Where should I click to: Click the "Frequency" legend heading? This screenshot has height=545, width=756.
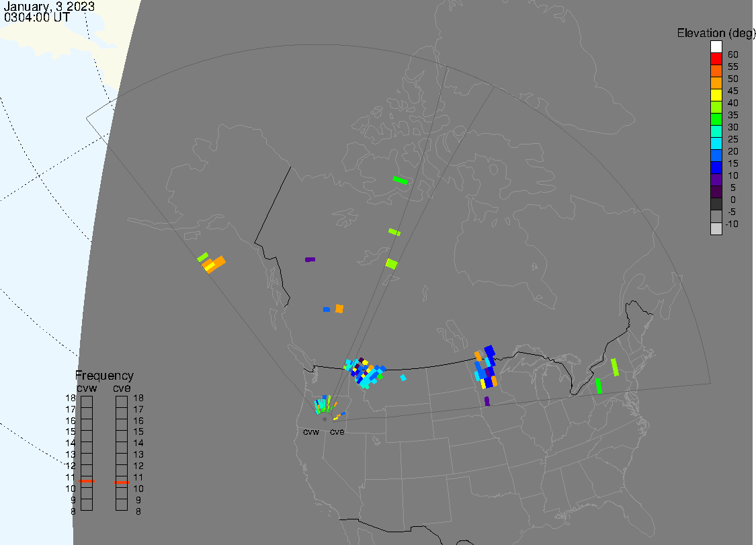point(104,376)
